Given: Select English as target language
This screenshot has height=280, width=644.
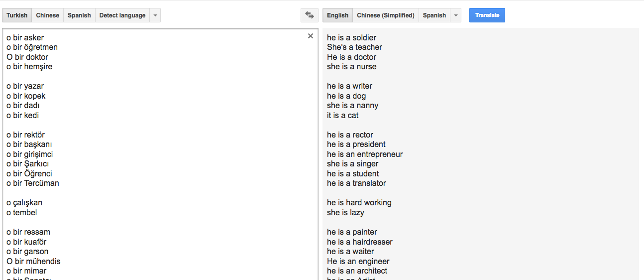Looking at the screenshot, I should [337, 15].
